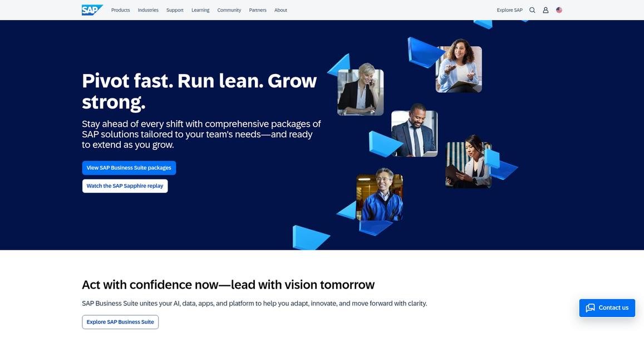Screen dimensions: 644x362
Task: Select the US flag country selector
Action: tap(559, 10)
